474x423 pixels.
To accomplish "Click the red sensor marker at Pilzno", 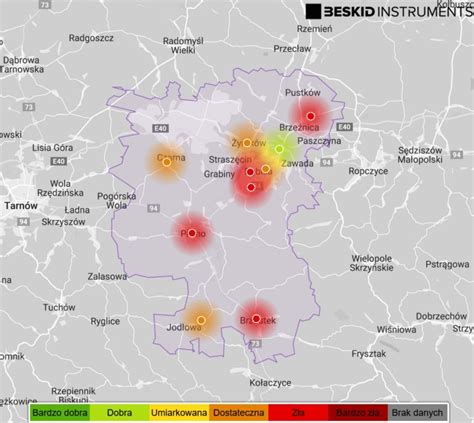I will [x=192, y=233].
